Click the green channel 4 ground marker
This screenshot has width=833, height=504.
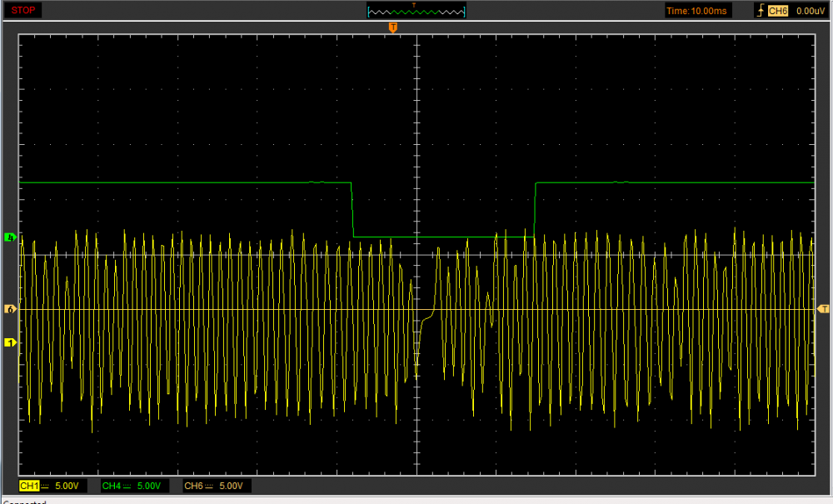pos(10,237)
